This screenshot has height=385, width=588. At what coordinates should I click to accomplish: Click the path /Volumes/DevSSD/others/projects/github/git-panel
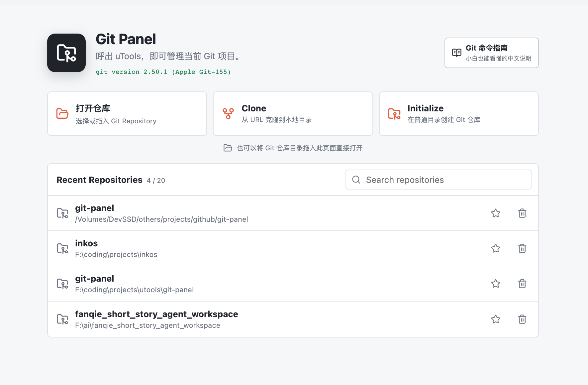161,219
